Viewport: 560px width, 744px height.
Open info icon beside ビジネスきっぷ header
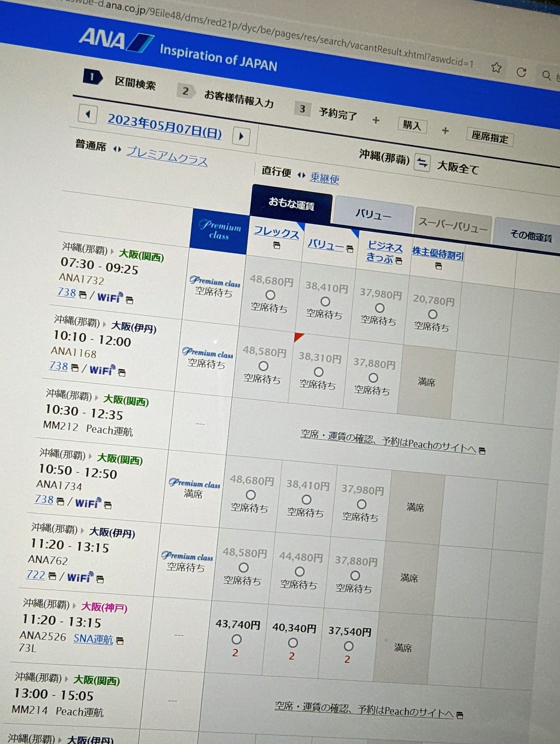pyautogui.click(x=399, y=260)
